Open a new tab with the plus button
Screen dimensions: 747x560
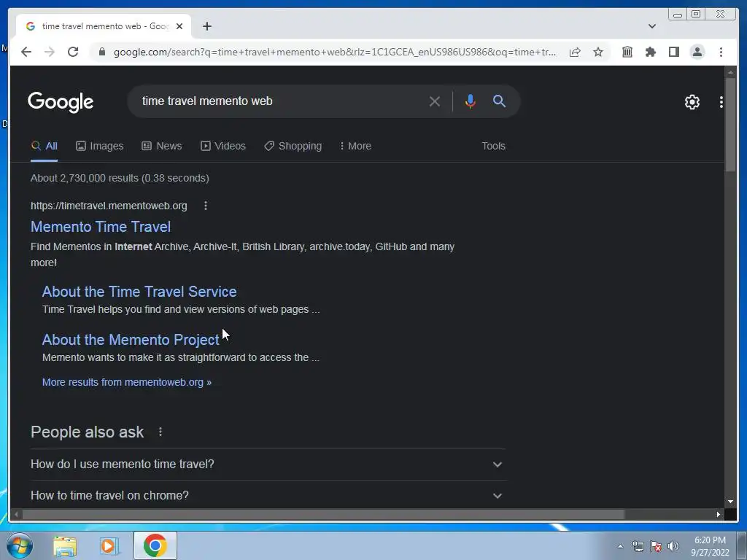pos(206,26)
